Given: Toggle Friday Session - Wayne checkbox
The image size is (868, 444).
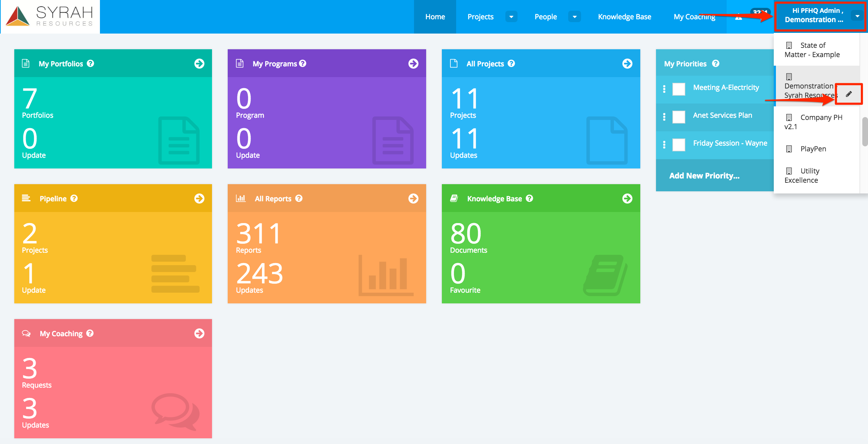Looking at the screenshot, I should tap(678, 145).
